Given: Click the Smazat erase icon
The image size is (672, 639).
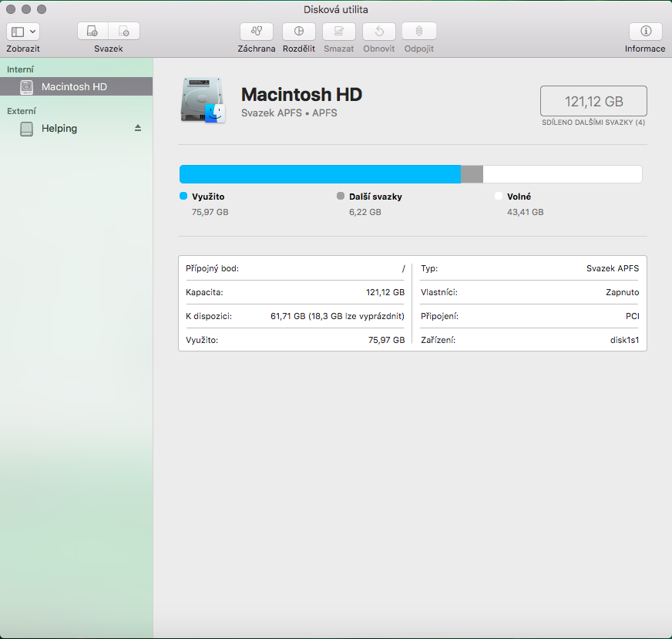Looking at the screenshot, I should coord(338,32).
